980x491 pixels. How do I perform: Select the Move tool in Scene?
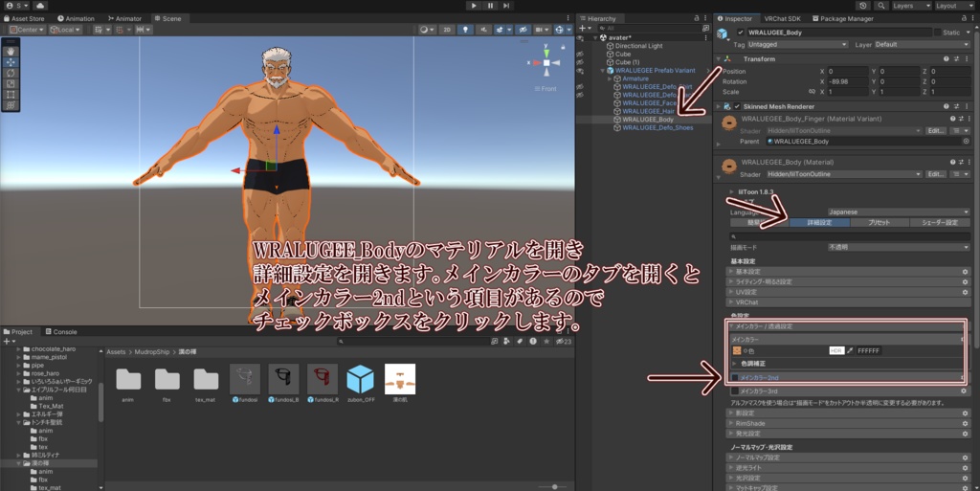[11, 62]
